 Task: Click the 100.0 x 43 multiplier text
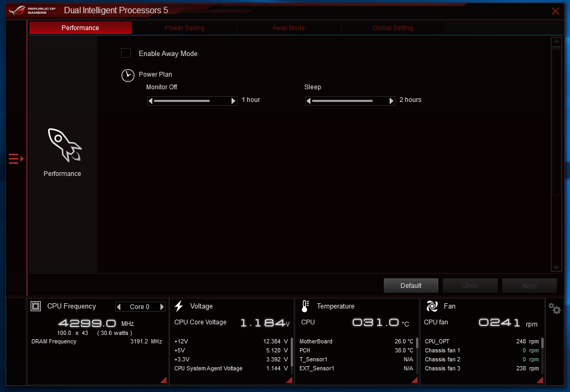72,333
